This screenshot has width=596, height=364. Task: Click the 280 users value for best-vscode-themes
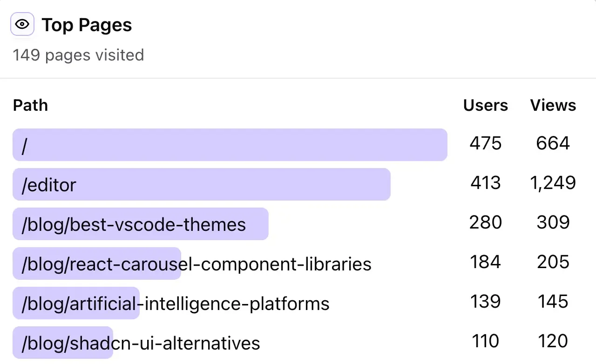pyautogui.click(x=485, y=223)
